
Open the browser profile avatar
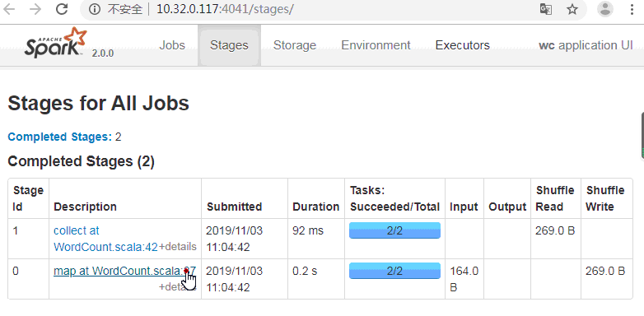point(605,9)
